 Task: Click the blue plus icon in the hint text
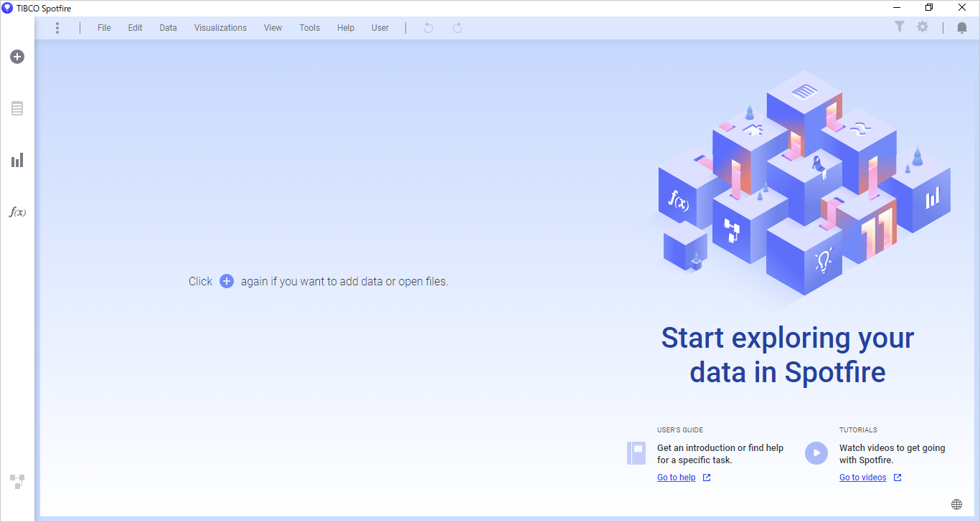pyautogui.click(x=227, y=281)
